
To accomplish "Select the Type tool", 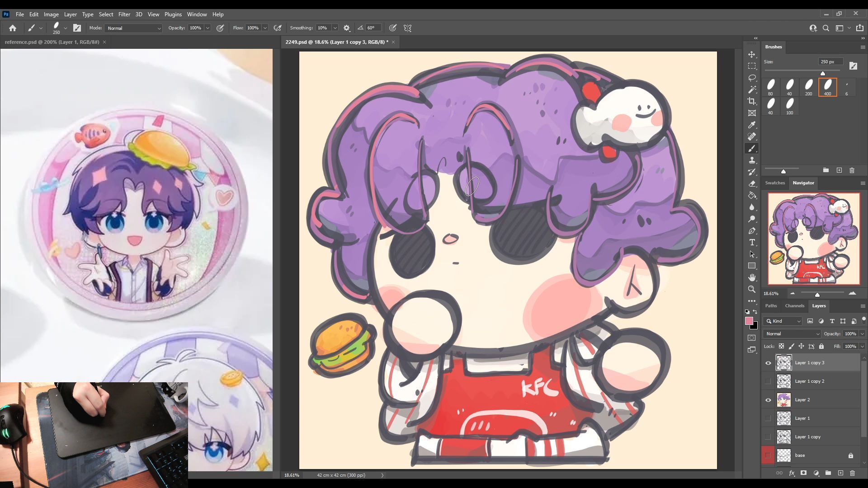I will coord(752,242).
